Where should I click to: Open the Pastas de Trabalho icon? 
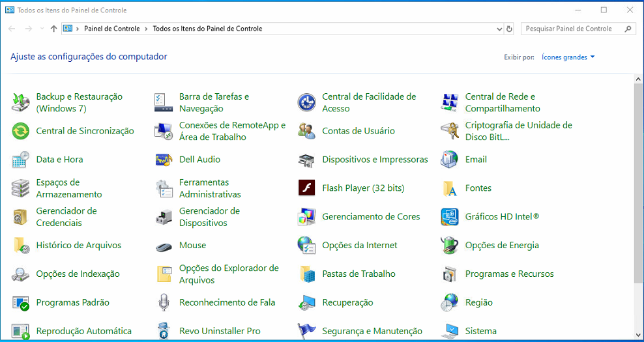[306, 274]
